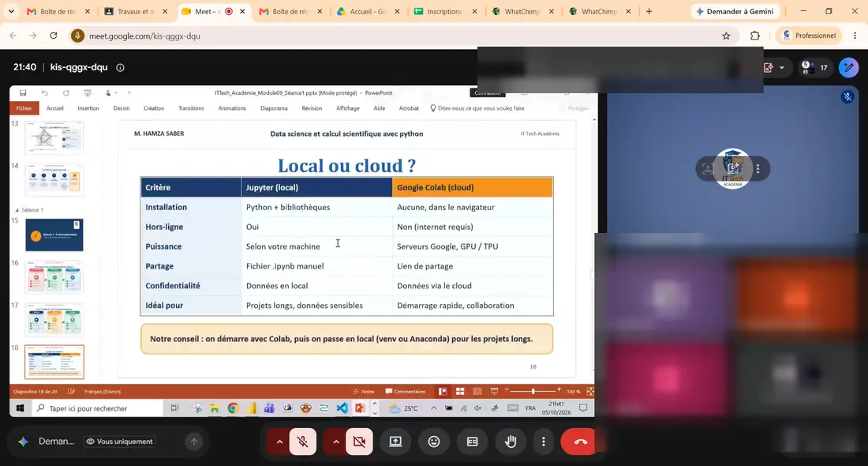Switch to the Inscriptions tab
The image size is (868, 466).
point(446,11)
